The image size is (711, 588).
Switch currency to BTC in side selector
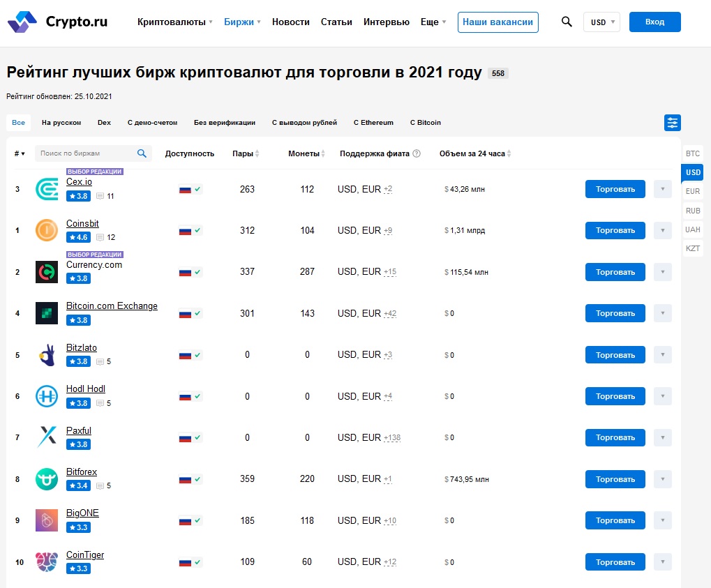[x=692, y=153]
